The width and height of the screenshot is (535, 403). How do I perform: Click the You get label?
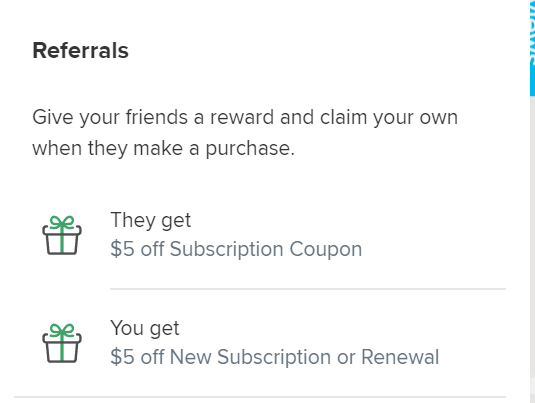145,328
